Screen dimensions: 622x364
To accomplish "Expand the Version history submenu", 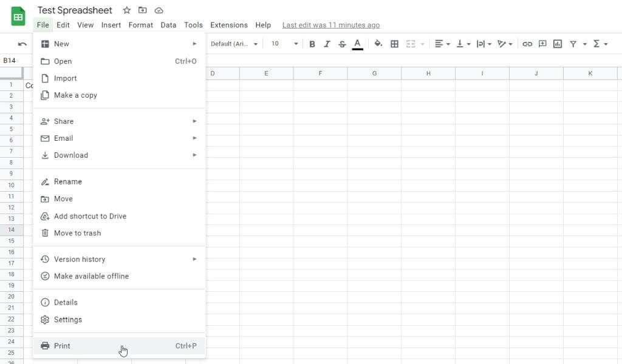I will pos(119,260).
